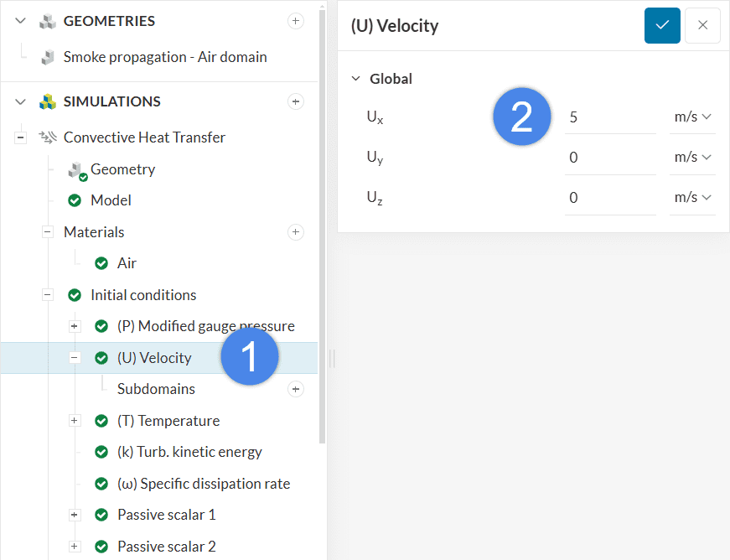Add a material using the plus icon
This screenshot has height=560, width=730.
pyautogui.click(x=295, y=231)
